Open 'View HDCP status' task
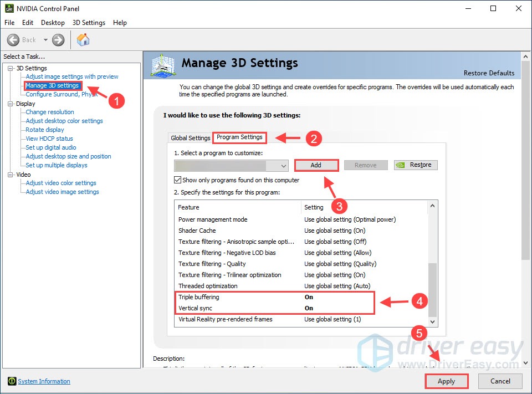Image resolution: width=532 pixels, height=394 pixels. [49, 139]
